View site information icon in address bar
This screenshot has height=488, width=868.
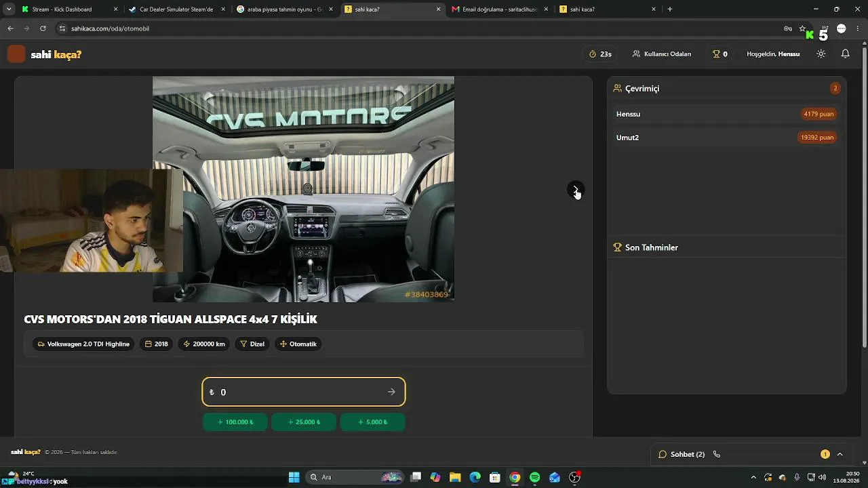point(62,28)
